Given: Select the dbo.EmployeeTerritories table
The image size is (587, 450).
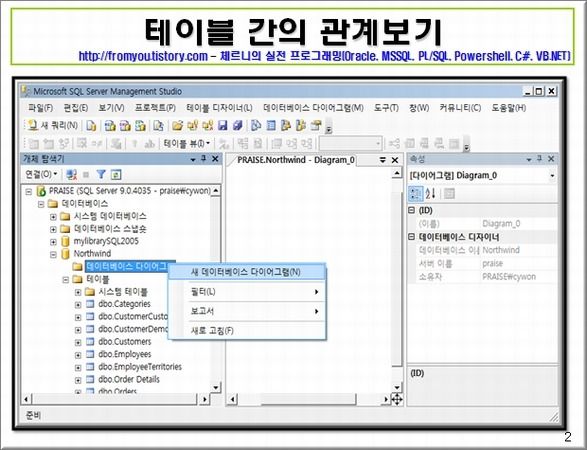Looking at the screenshot, I should 140,367.
